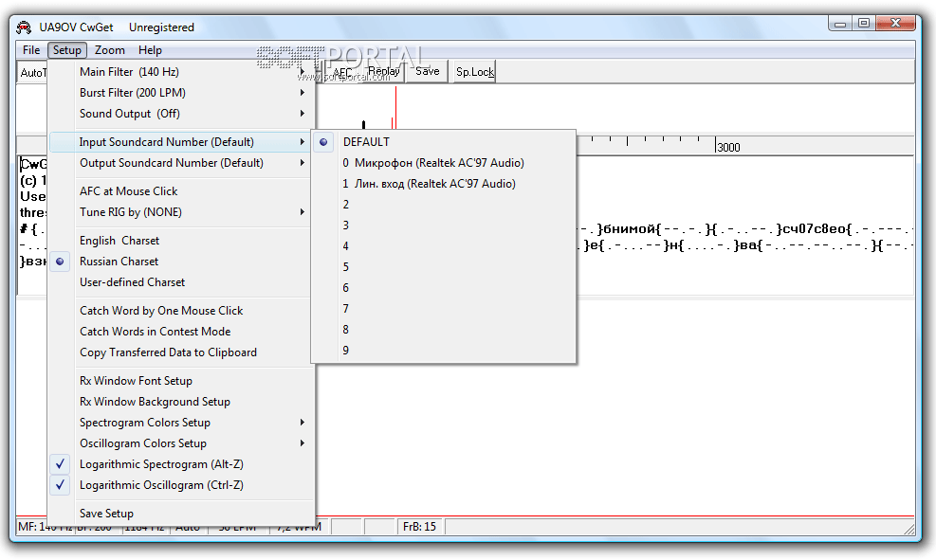Image resolution: width=936 pixels, height=560 pixels.
Task: Choose input soundcard number 2
Action: pyautogui.click(x=444, y=205)
